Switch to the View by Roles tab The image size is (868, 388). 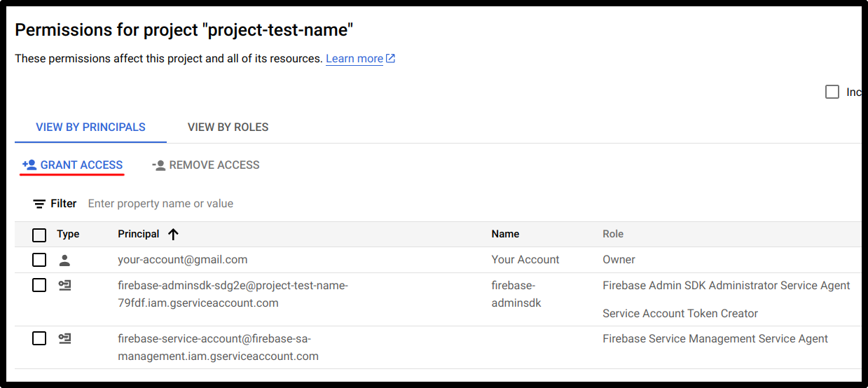(x=228, y=127)
